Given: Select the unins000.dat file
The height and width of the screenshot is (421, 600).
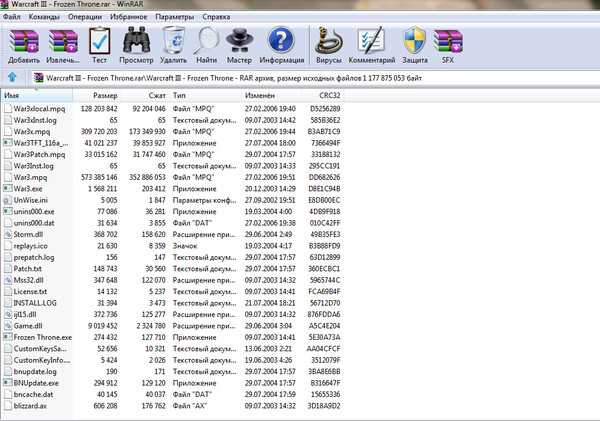Looking at the screenshot, I should point(34,223).
